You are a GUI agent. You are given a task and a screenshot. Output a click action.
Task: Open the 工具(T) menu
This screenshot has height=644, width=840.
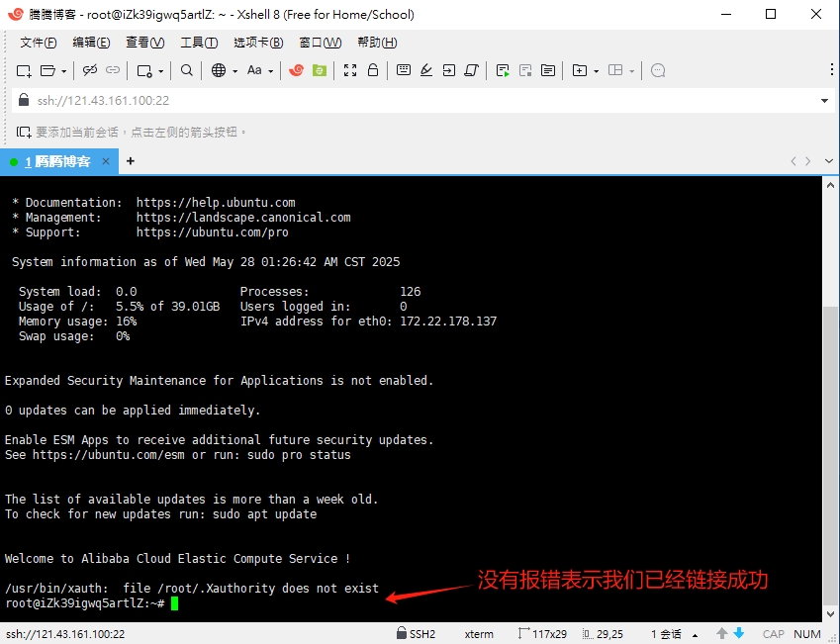pos(199,43)
